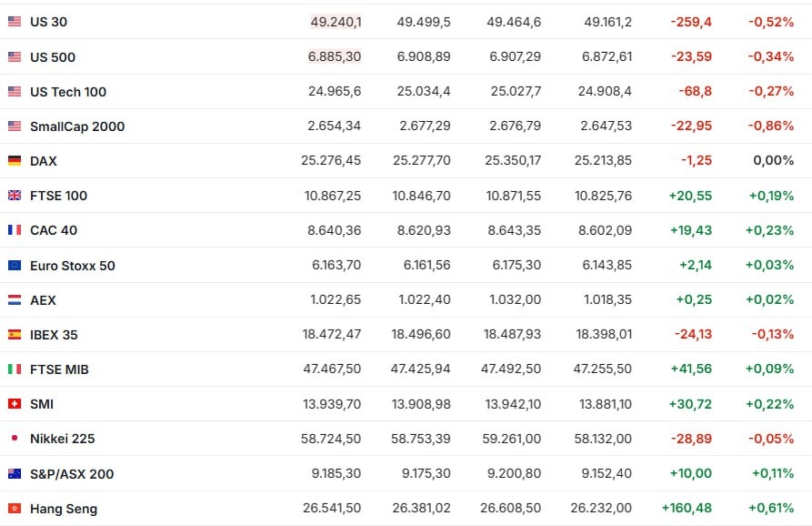Screen dimensions: 812x526
Task: Click the French flag icon beside CAC 40
Action: click(x=15, y=230)
